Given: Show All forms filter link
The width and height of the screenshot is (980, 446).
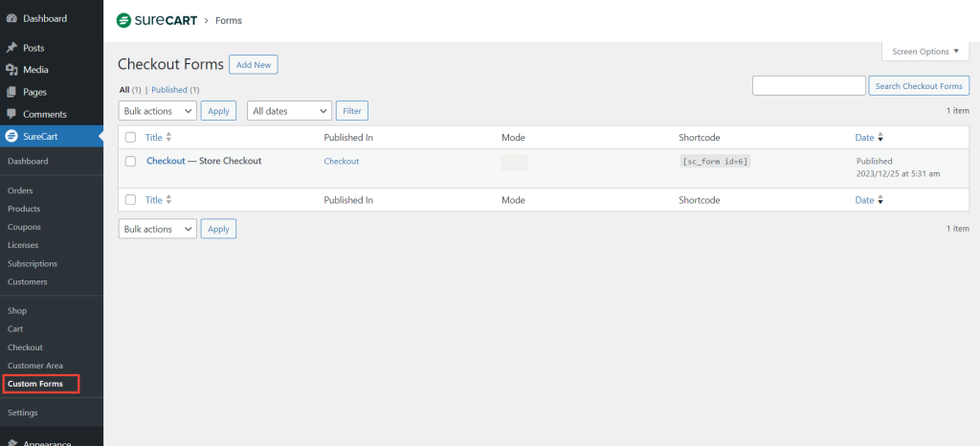Looking at the screenshot, I should pyautogui.click(x=124, y=90).
